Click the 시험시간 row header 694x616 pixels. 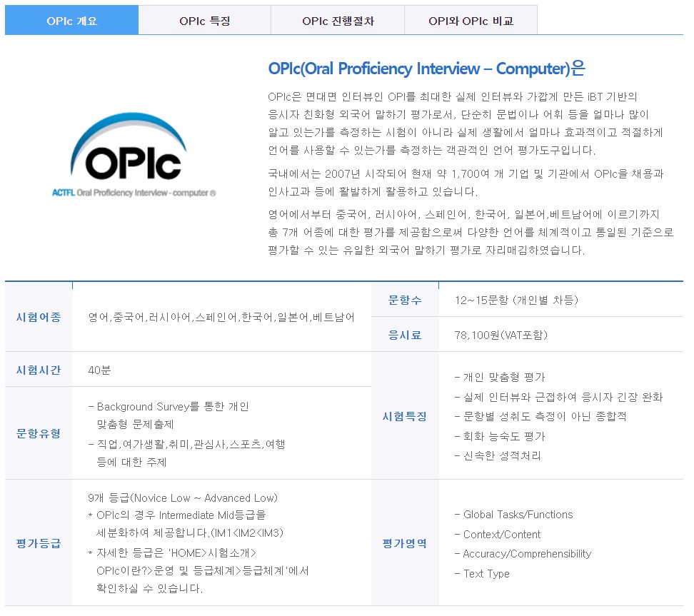click(x=39, y=370)
